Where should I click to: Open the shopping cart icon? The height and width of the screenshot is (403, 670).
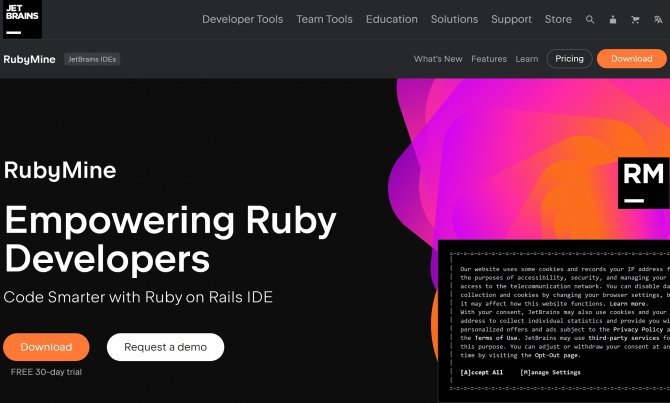click(635, 20)
